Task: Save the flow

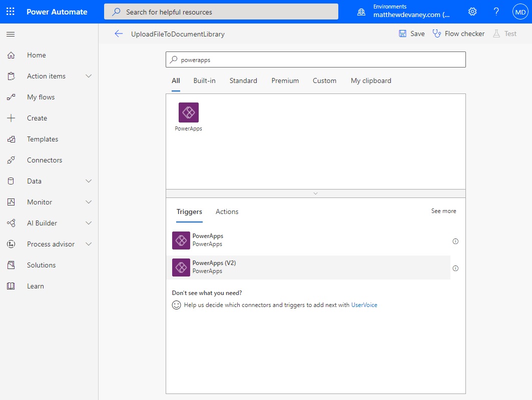Action: [411, 33]
